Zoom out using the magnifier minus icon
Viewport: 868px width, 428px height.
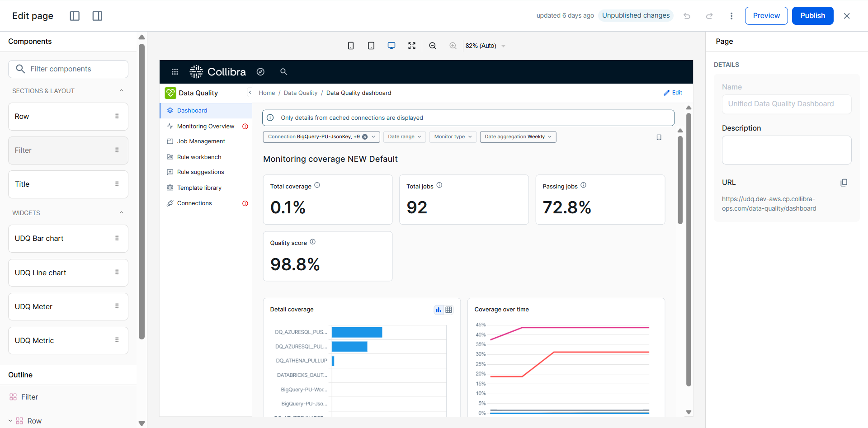(x=433, y=46)
